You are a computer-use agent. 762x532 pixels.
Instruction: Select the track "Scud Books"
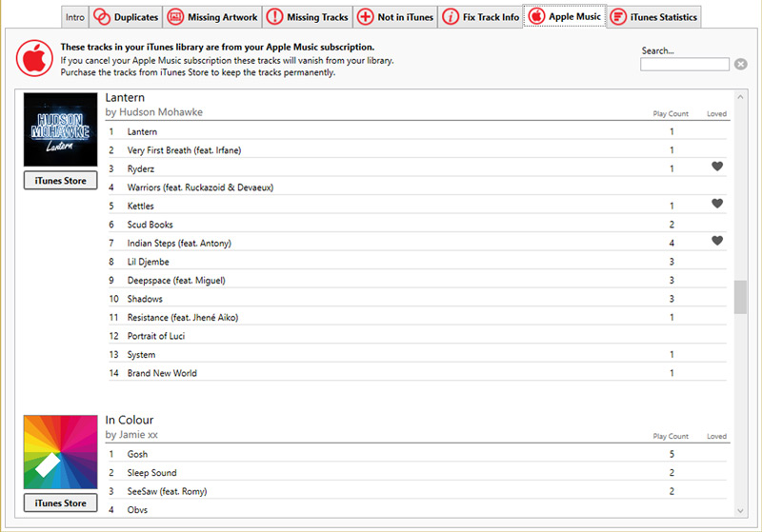[417, 225]
